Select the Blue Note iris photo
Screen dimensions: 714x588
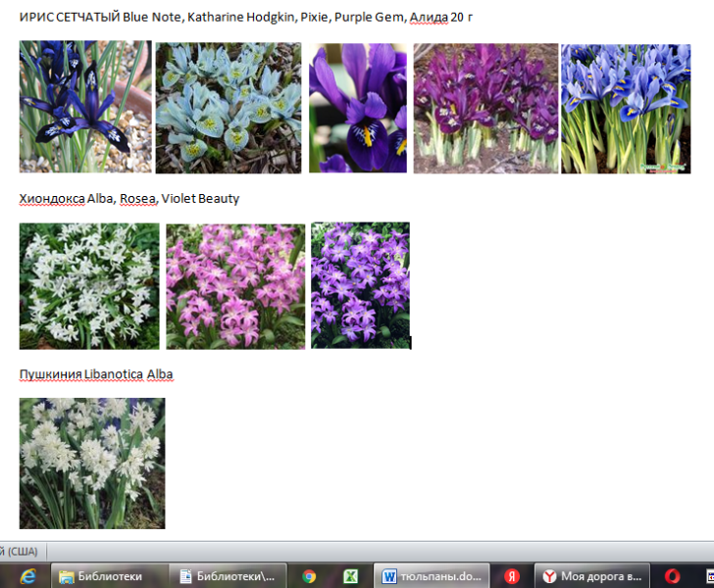click(x=85, y=107)
